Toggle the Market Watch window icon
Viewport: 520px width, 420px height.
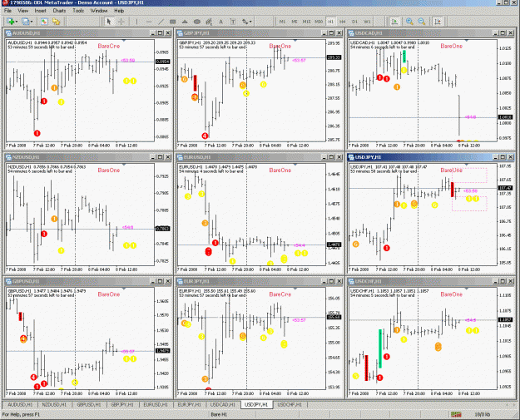coord(44,22)
